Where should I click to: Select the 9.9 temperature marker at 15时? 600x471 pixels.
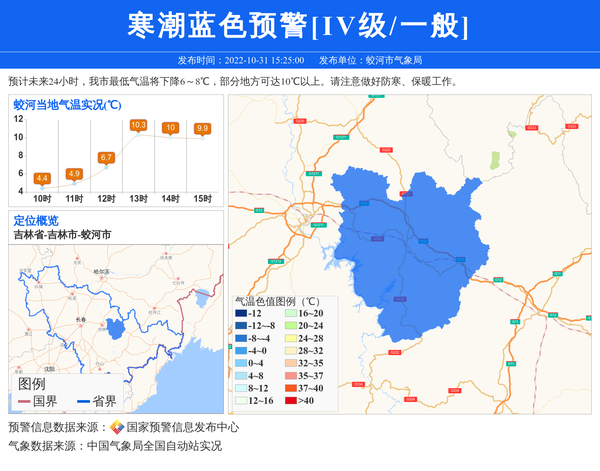202,128
